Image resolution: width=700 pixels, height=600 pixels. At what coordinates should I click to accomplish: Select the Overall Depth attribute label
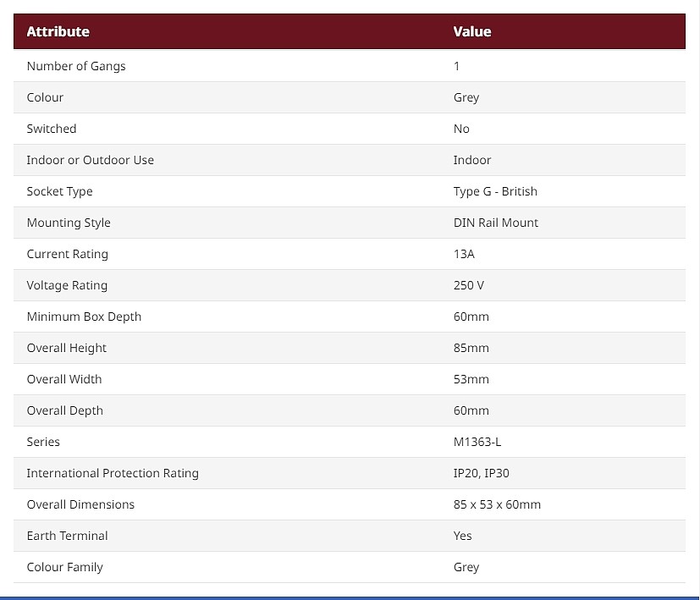(x=64, y=410)
